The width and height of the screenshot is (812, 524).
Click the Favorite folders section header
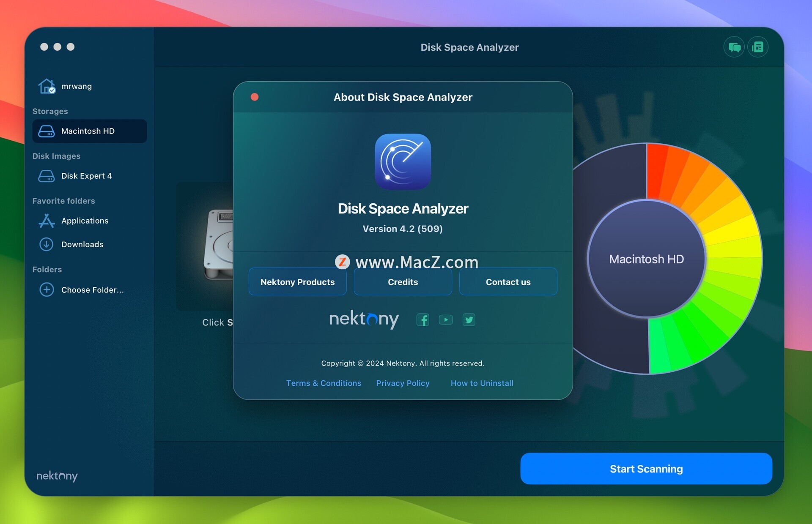pyautogui.click(x=64, y=201)
